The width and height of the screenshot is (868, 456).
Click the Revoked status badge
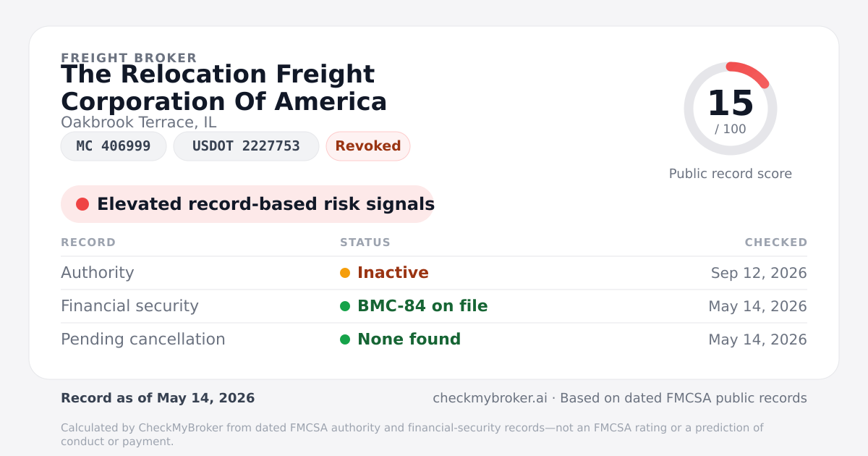pos(368,146)
